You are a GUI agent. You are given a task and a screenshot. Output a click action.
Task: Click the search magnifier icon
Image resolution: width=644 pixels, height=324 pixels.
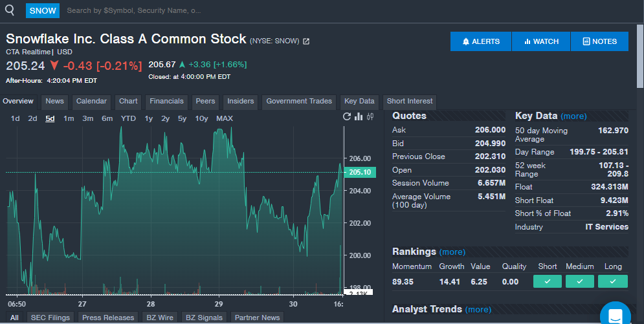[x=10, y=10]
